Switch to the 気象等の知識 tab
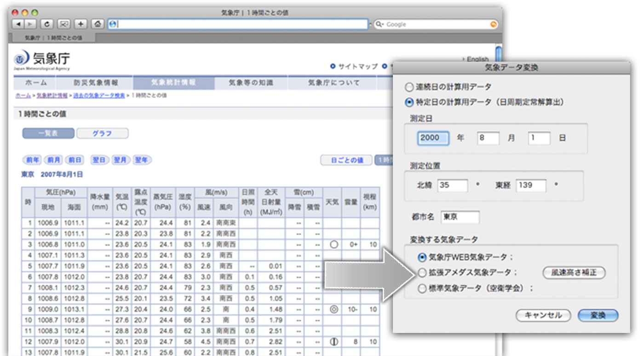644x356 pixels. point(251,83)
